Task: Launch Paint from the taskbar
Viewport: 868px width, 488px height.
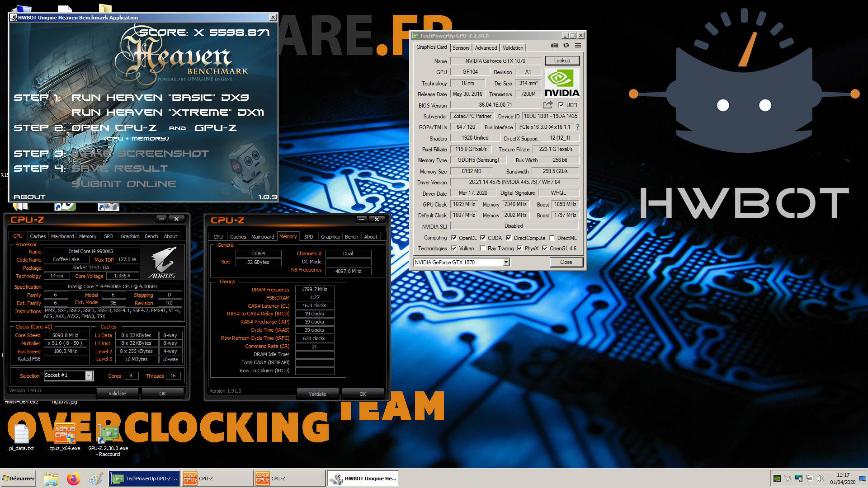Action: click(95, 479)
